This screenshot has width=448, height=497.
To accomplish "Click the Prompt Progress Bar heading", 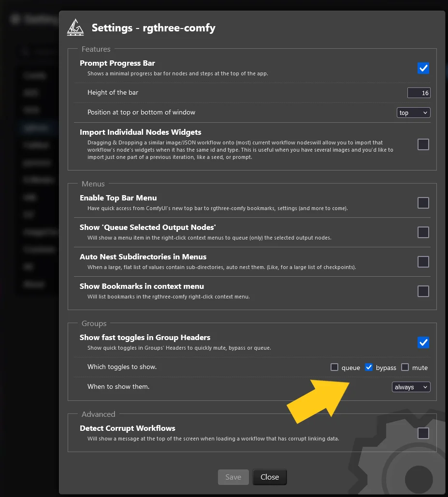I will [117, 63].
